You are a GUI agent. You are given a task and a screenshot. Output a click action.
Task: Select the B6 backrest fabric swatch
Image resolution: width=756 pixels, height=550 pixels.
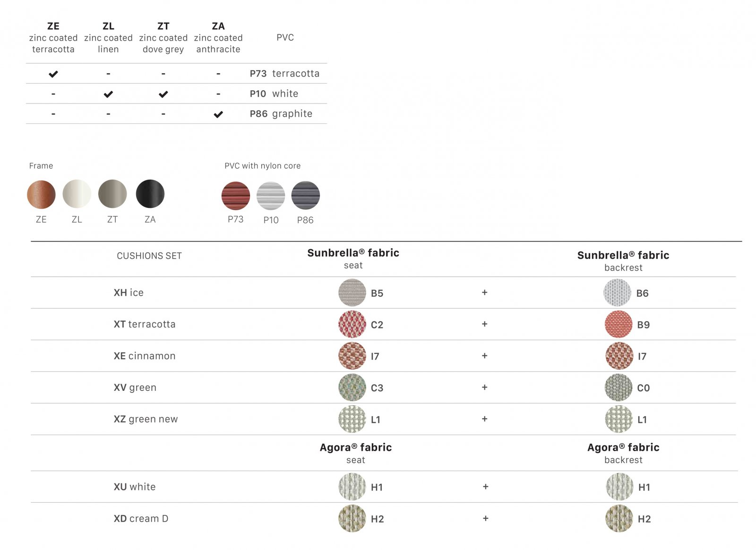point(617,292)
